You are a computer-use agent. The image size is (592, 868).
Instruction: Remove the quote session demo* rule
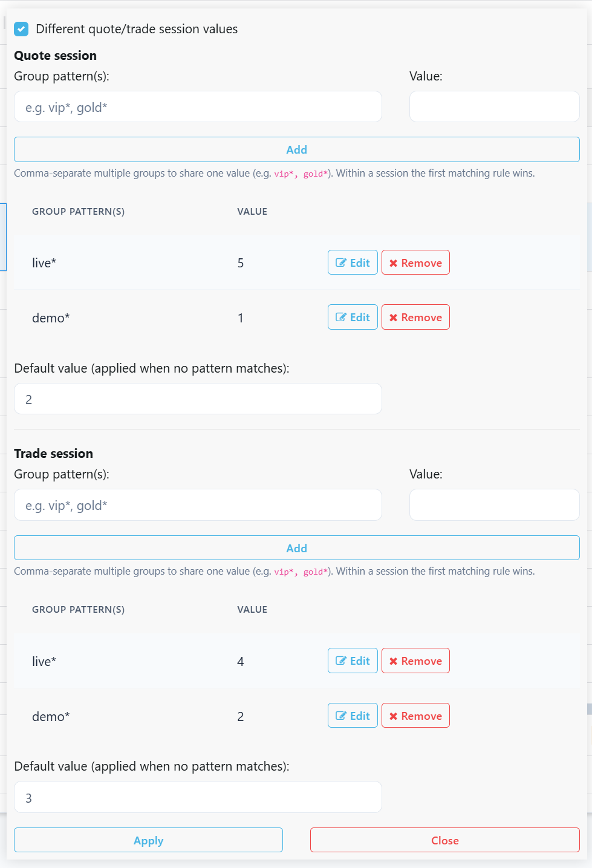[x=415, y=317]
